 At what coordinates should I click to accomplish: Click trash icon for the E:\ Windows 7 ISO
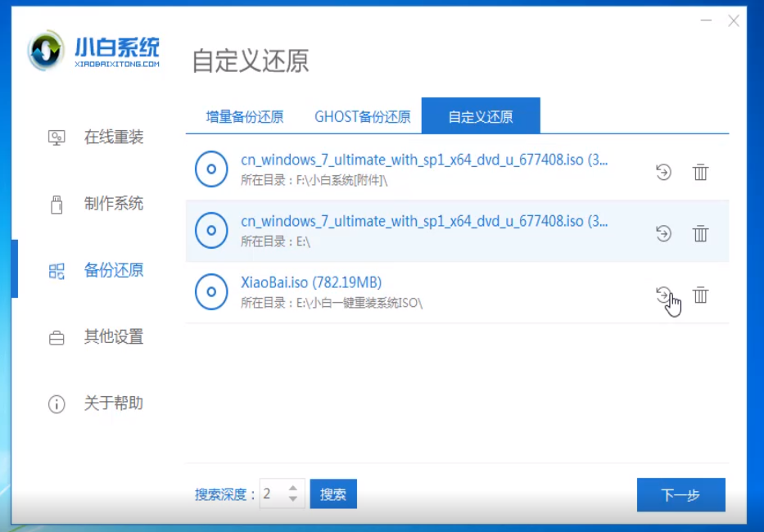point(700,234)
